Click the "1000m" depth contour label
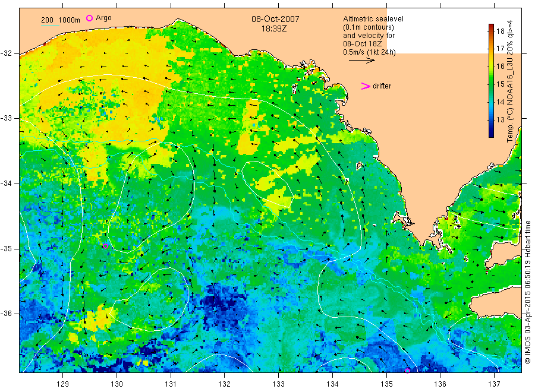The image size is (535, 392). 70,20
